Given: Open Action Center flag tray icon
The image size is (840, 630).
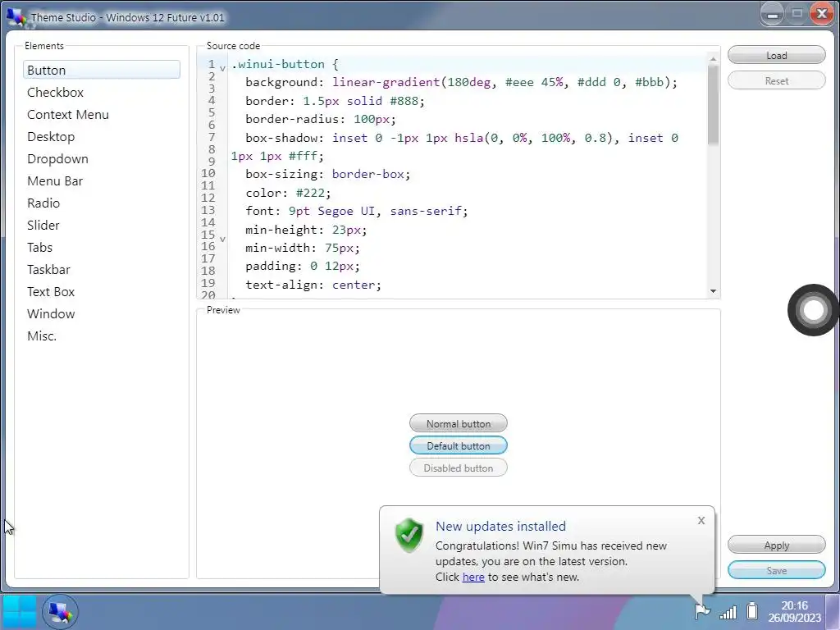Looking at the screenshot, I should [702, 610].
